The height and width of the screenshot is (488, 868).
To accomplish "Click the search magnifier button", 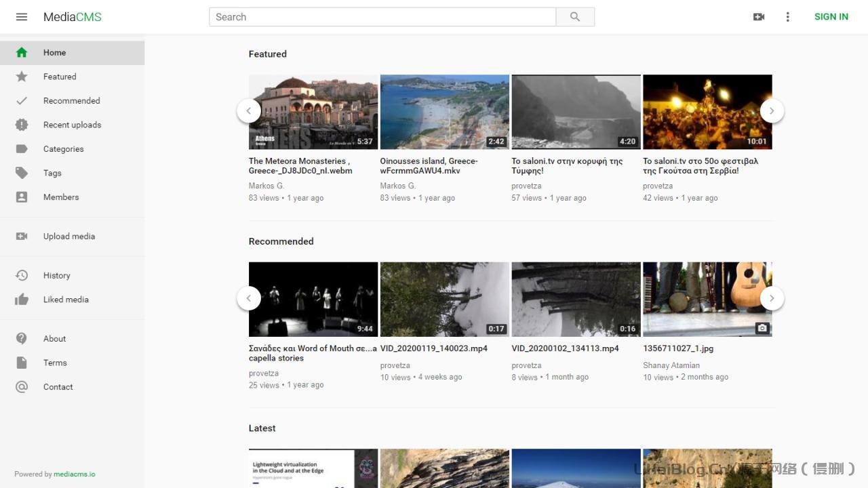I will (x=575, y=17).
